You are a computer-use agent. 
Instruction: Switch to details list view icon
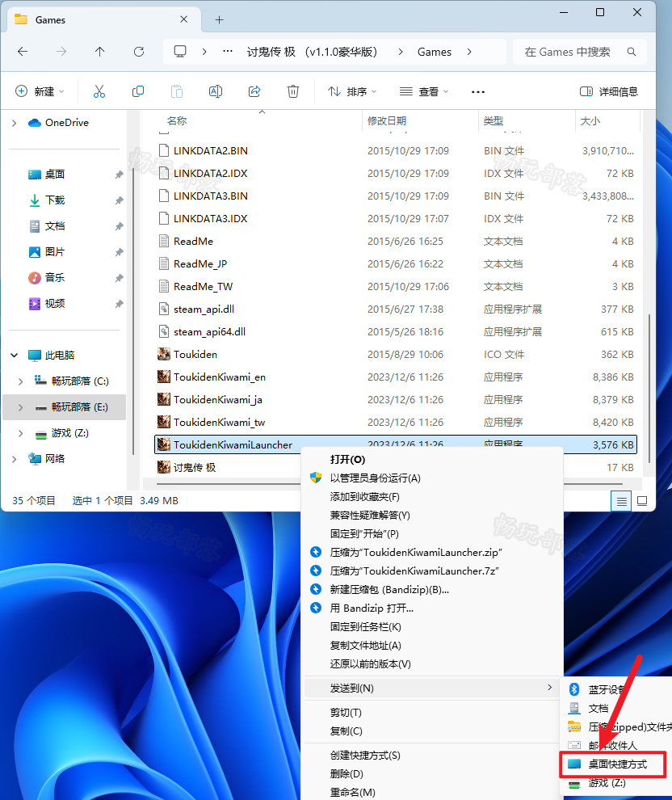point(622,501)
